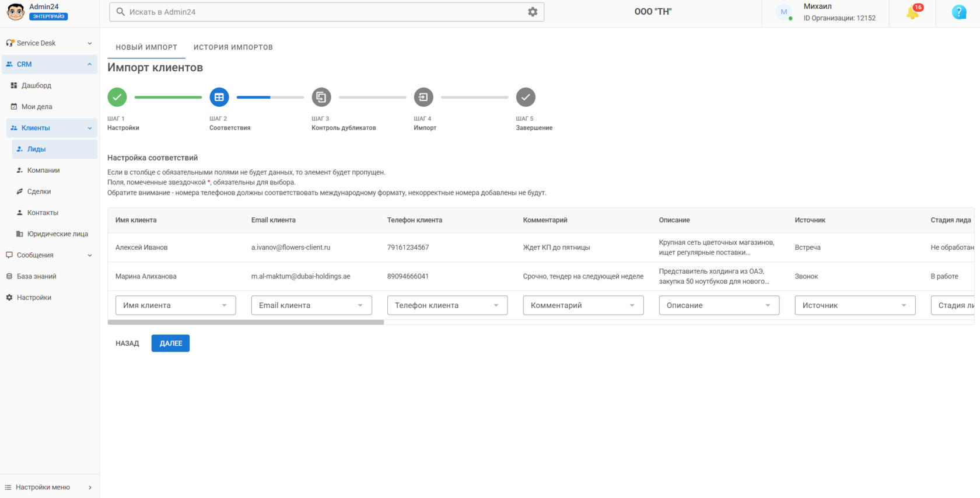Click phone 89094666041 cell
The height and width of the screenshot is (498, 980).
pyautogui.click(x=408, y=277)
